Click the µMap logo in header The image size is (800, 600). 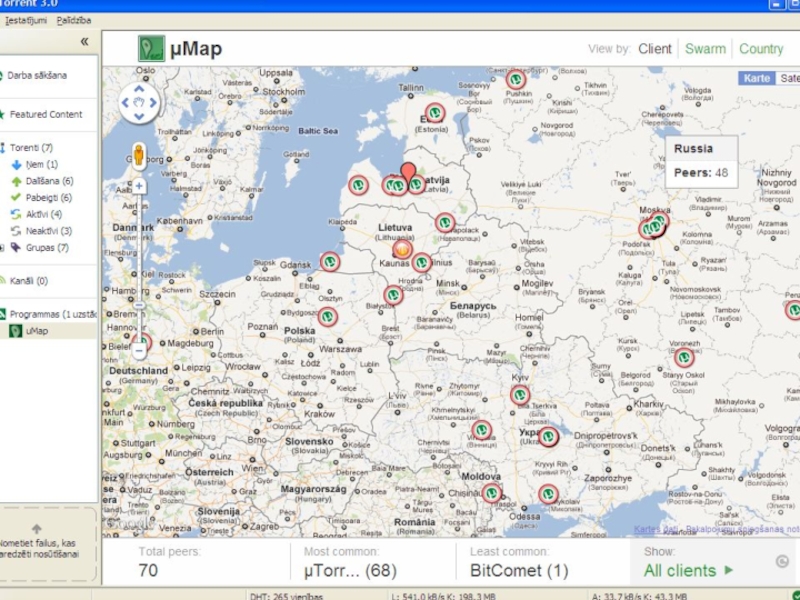(x=152, y=48)
